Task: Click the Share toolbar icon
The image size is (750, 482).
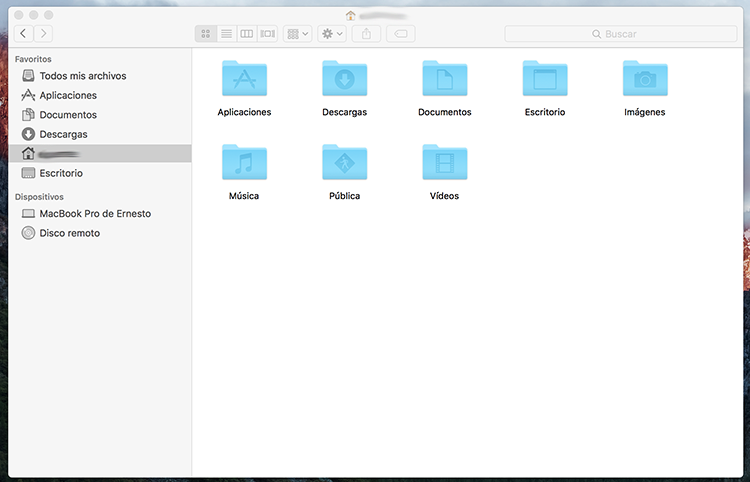Action: click(366, 34)
